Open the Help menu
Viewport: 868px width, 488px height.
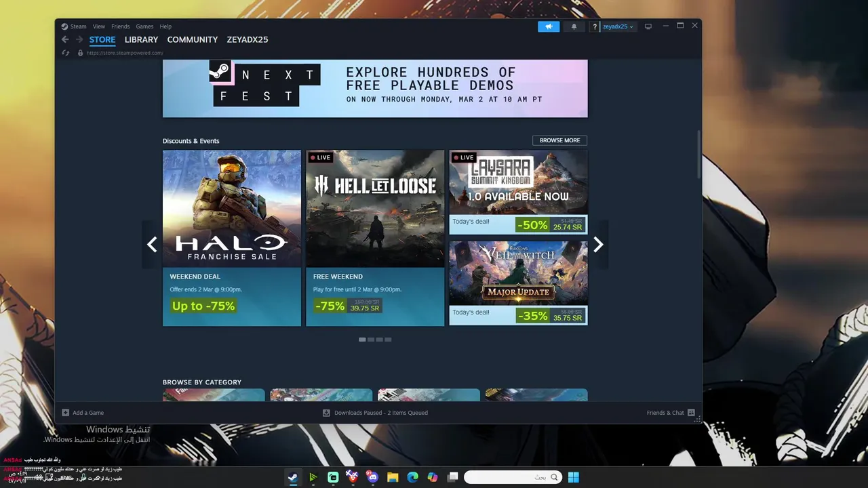point(165,26)
